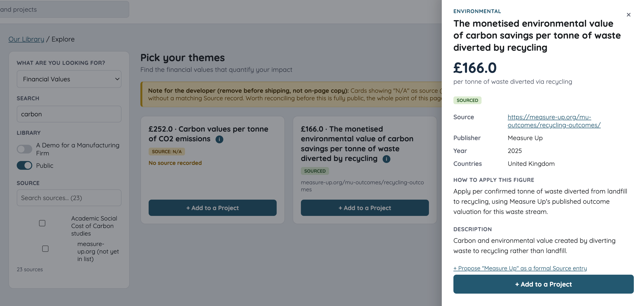The image size is (644, 306).
Task: Add the £166.0 recycling card to a project
Action: tap(365, 208)
